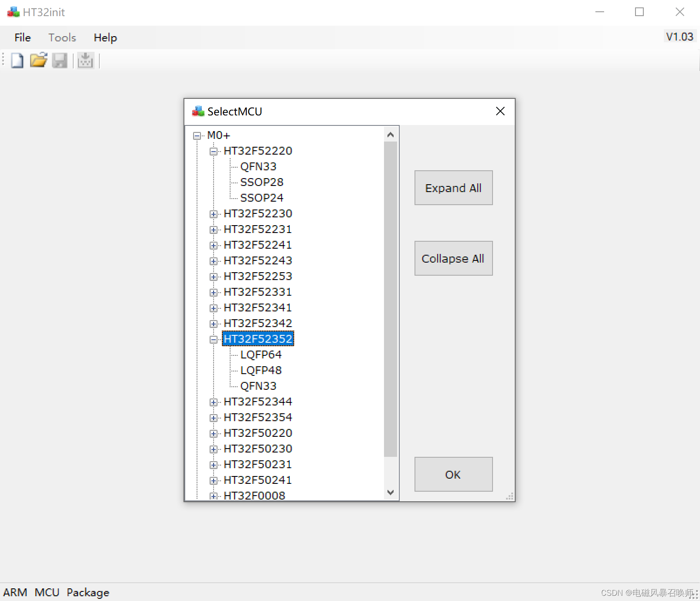Screen dimensions: 700x601
Task: Select HT32F52341 in the MCU tree
Action: pos(258,307)
